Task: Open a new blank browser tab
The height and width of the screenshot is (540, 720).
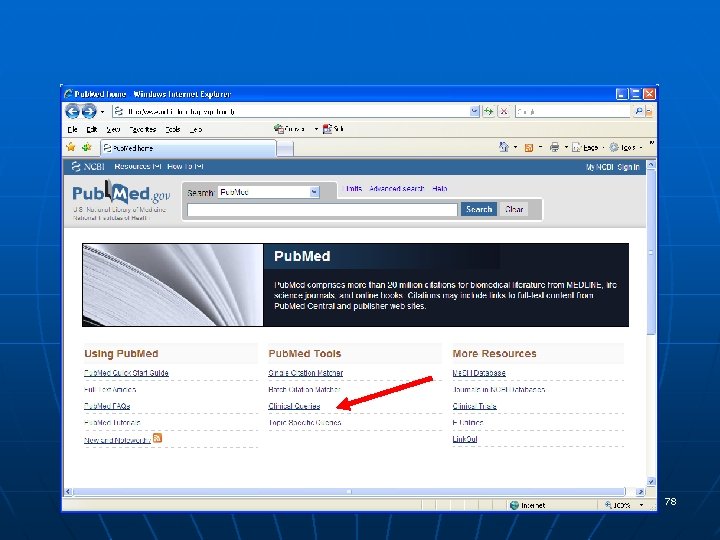Action: click(285, 148)
